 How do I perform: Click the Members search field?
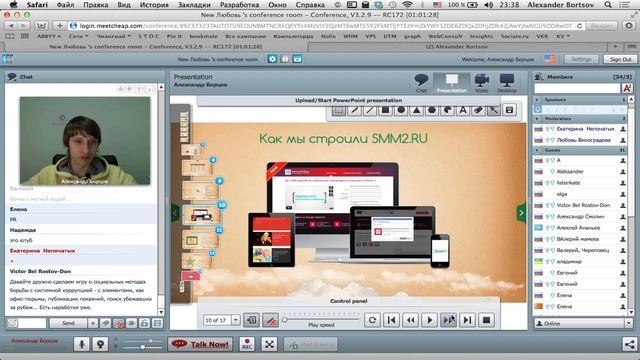pyautogui.click(x=577, y=88)
